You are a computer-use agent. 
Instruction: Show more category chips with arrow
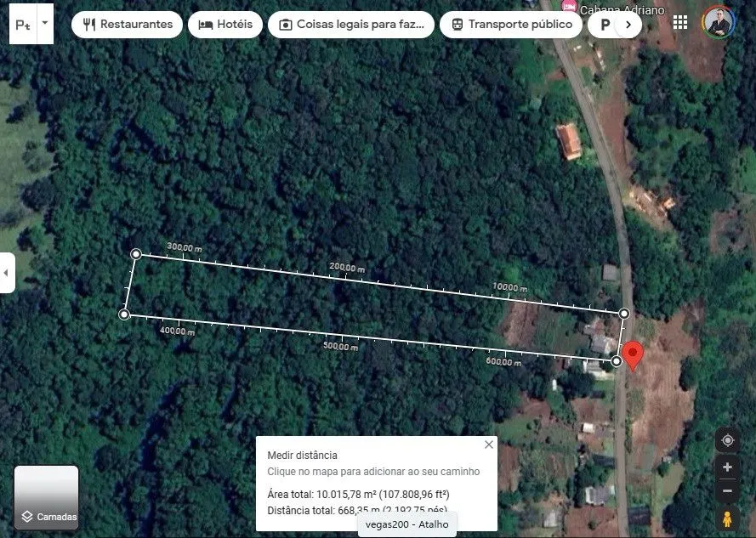(628, 25)
